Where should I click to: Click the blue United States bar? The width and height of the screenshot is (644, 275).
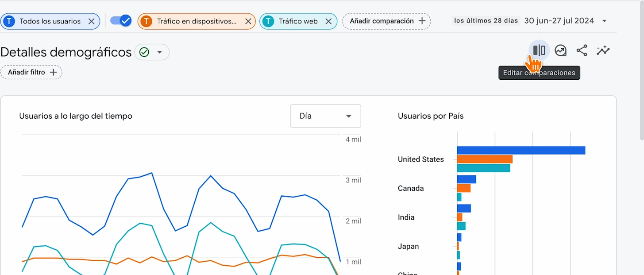[521, 151]
